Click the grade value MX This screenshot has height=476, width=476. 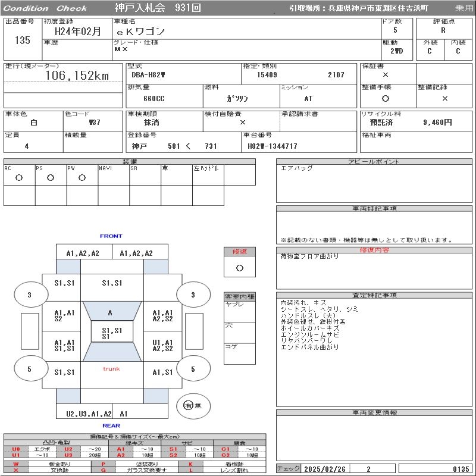point(121,49)
